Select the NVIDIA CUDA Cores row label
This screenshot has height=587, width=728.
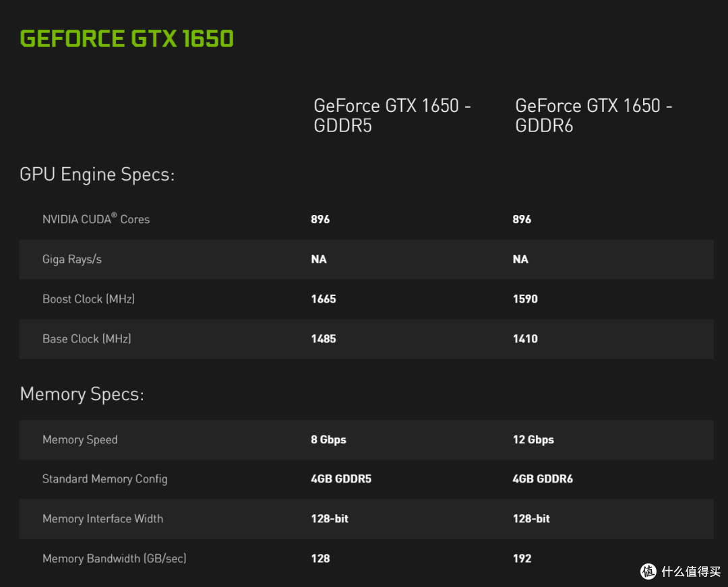click(x=96, y=218)
